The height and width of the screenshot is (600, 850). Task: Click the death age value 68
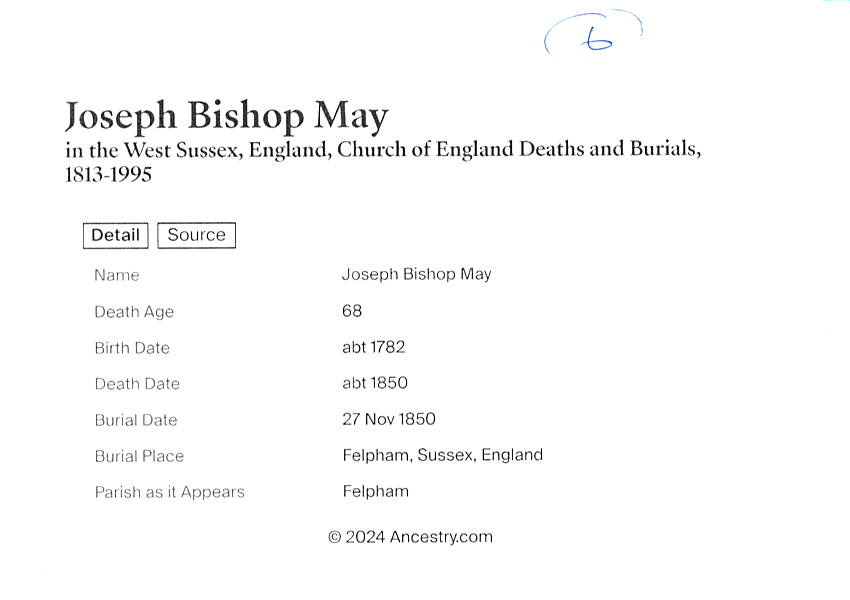pyautogui.click(x=352, y=311)
